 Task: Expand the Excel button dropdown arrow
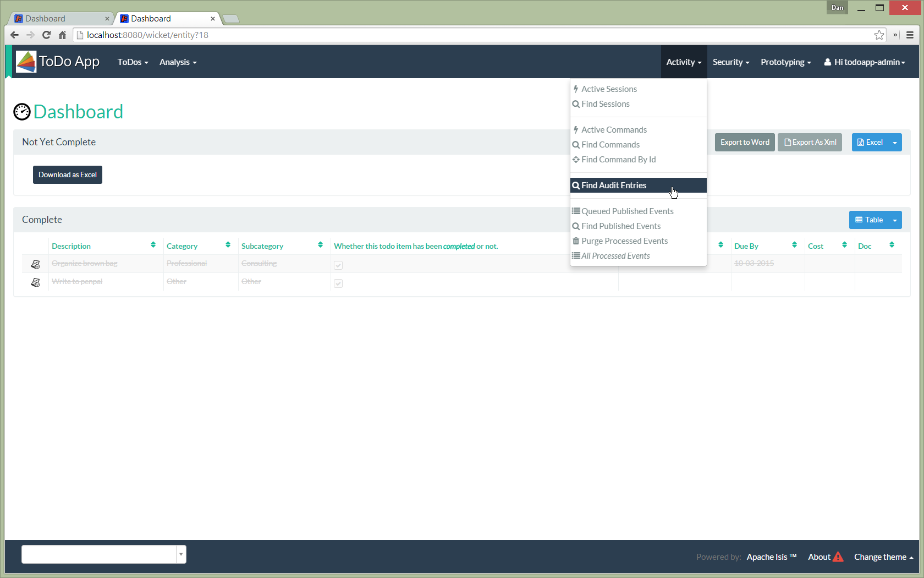click(895, 143)
